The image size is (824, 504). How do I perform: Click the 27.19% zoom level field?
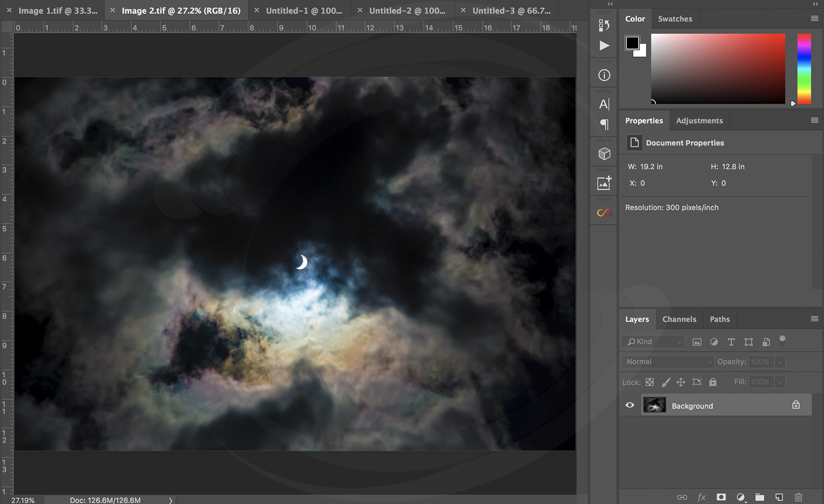[x=23, y=500]
